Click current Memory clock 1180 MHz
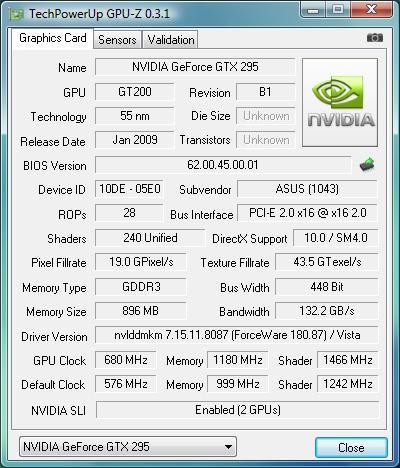 tap(237, 360)
